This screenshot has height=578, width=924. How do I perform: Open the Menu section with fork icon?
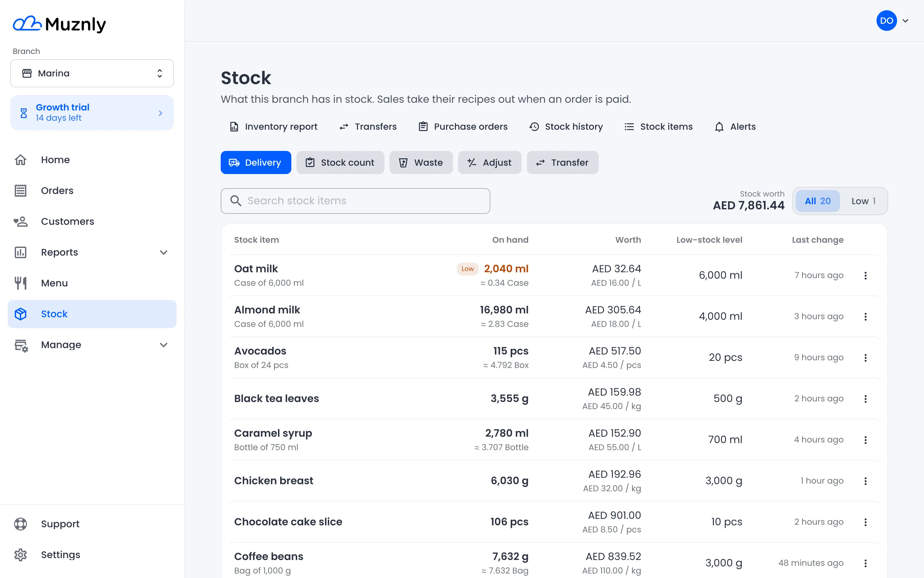pyautogui.click(x=92, y=283)
